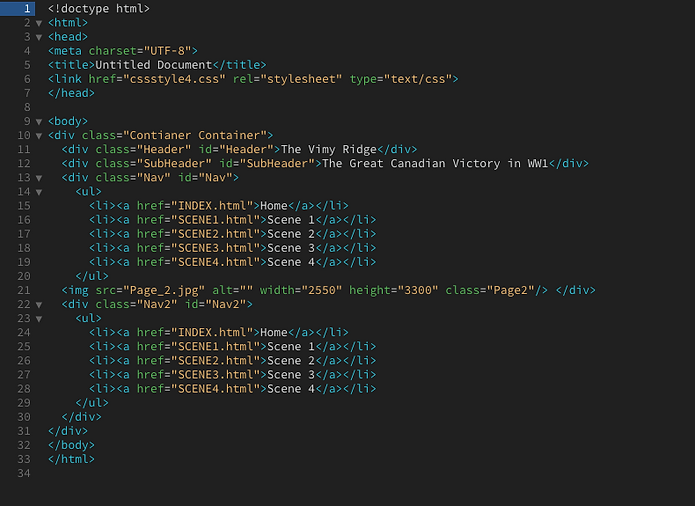The width and height of the screenshot is (695, 506).
Task: Click the id="Nav2" attribute on line 22
Action: [215, 304]
